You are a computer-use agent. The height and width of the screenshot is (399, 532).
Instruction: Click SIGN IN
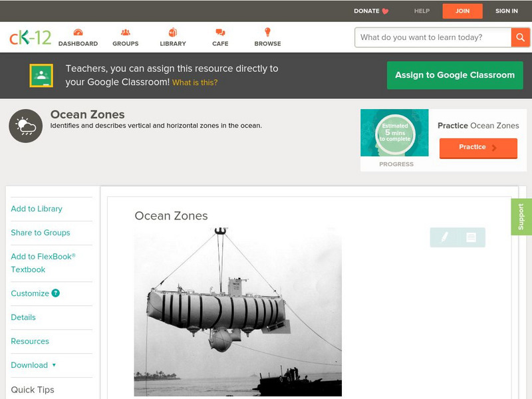pyautogui.click(x=507, y=11)
